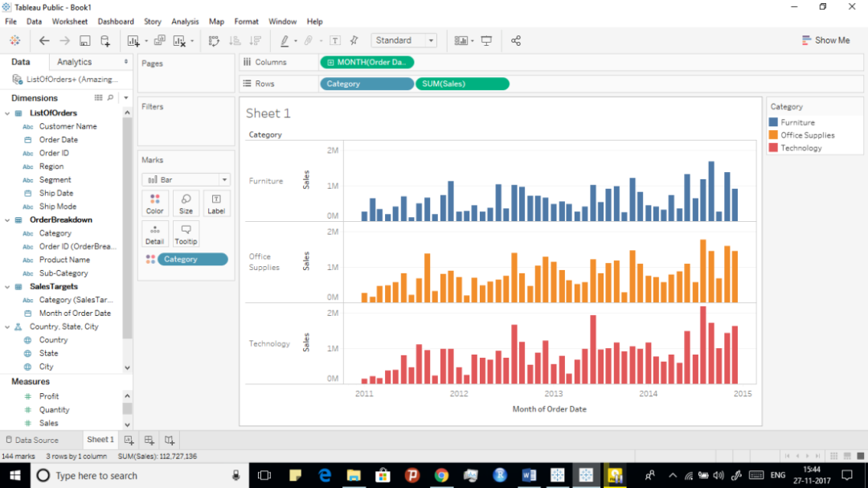Collapse the SalesTargets table group
Viewport: 868px width, 488px height.
tap(7, 287)
